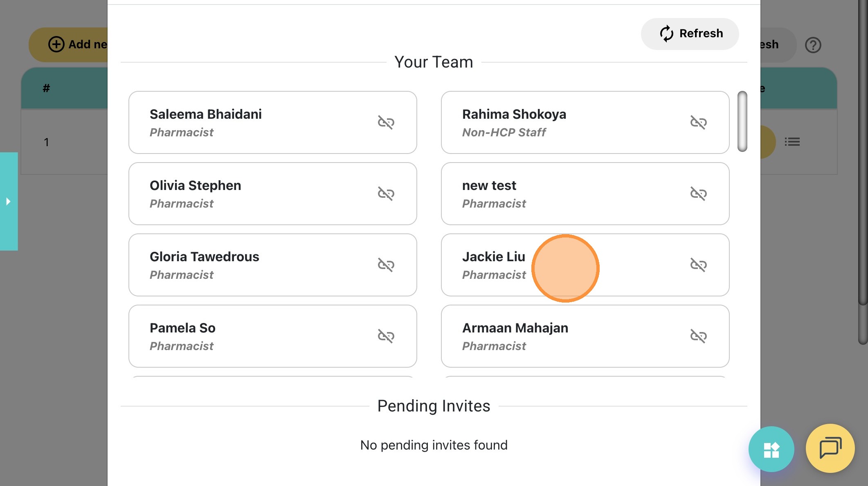Open the row list menu icon
Viewport: 868px width, 486px height.
point(792,142)
